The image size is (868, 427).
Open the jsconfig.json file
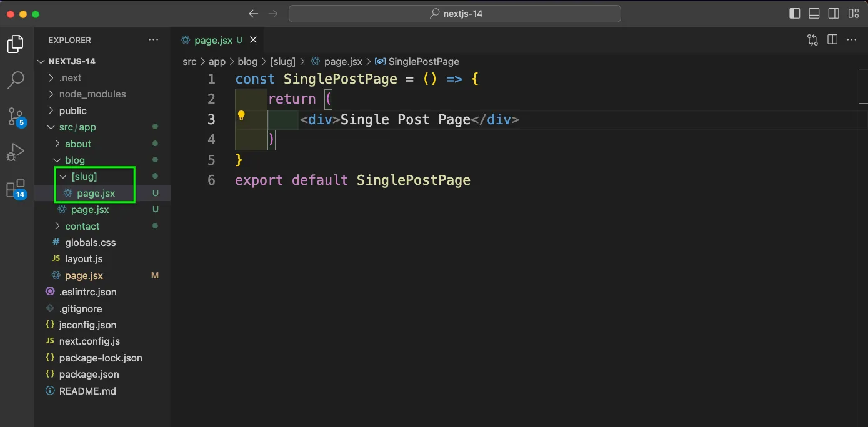[x=102, y=325]
